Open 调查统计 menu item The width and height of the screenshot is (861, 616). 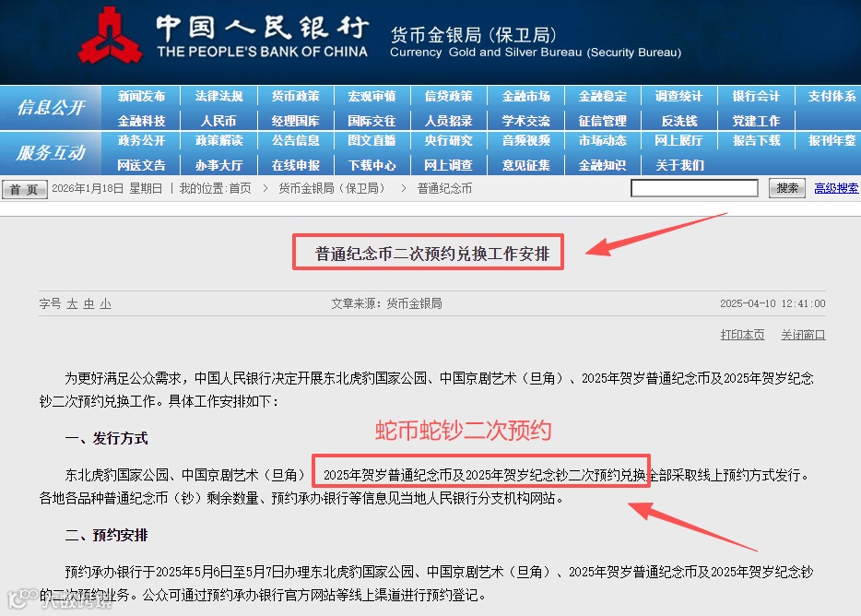tap(678, 96)
